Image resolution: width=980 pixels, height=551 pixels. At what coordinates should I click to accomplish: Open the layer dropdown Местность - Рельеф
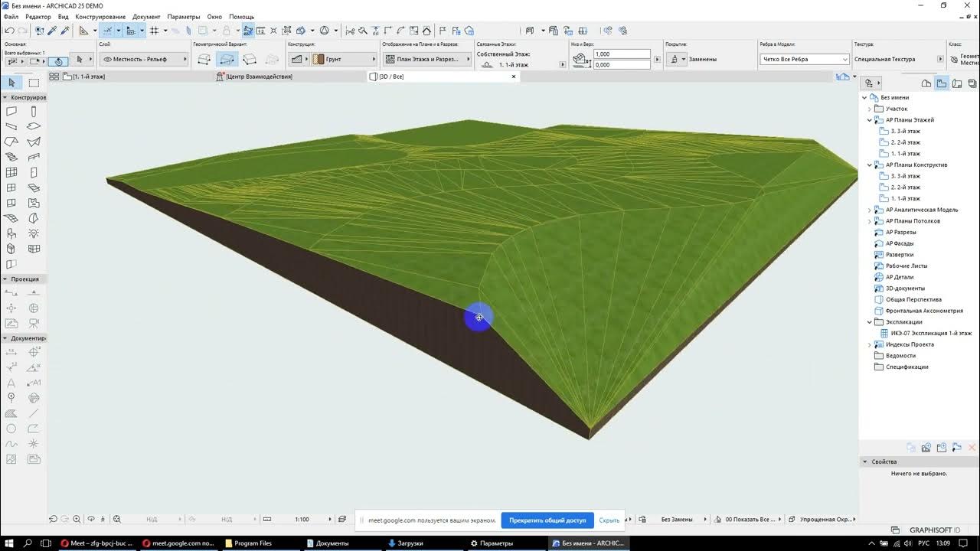[144, 59]
